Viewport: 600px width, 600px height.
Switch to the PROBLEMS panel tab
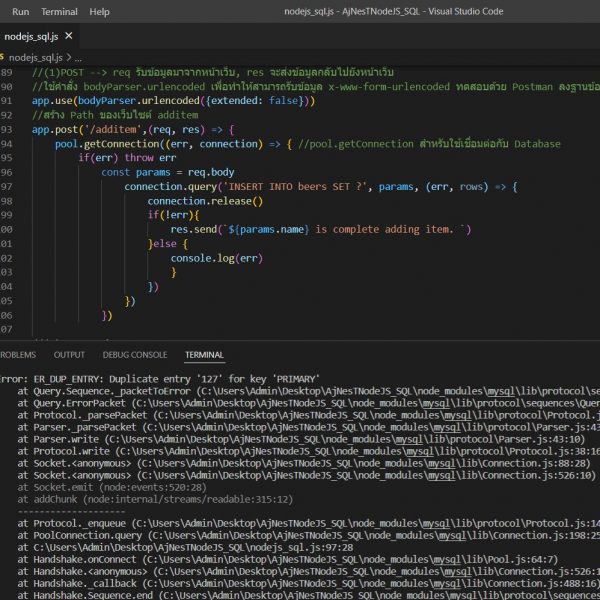(17, 355)
